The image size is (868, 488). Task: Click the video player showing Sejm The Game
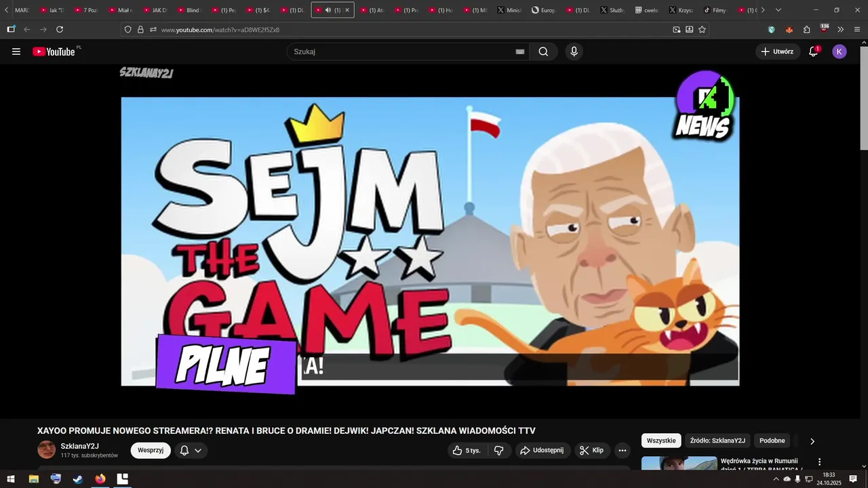coord(430,241)
